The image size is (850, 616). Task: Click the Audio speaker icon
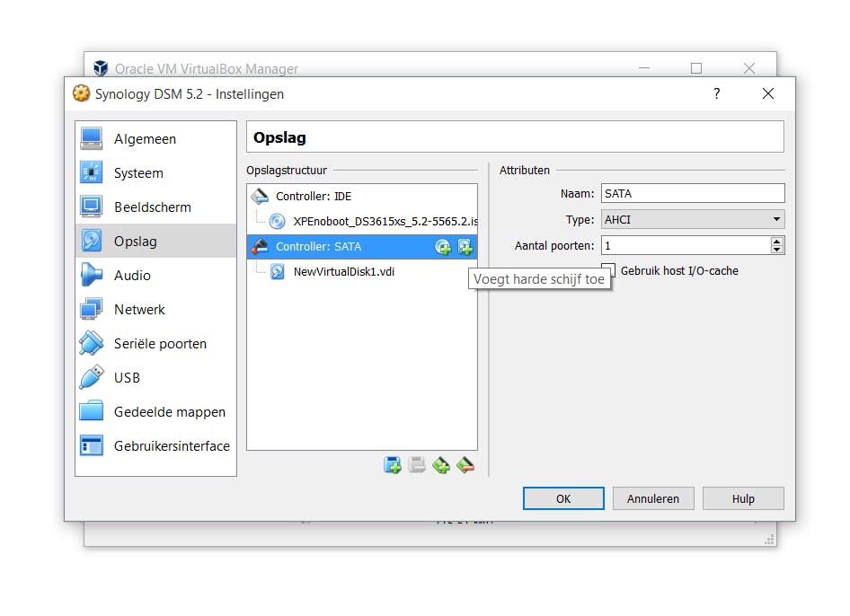(91, 275)
